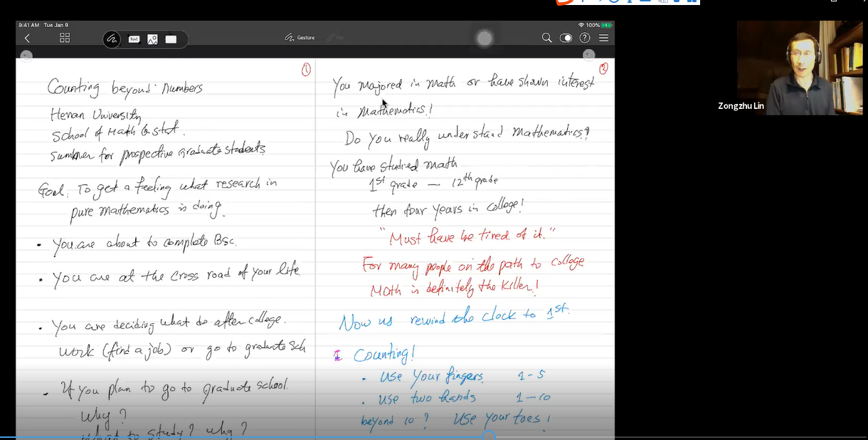Open the page grid overview

(x=65, y=38)
